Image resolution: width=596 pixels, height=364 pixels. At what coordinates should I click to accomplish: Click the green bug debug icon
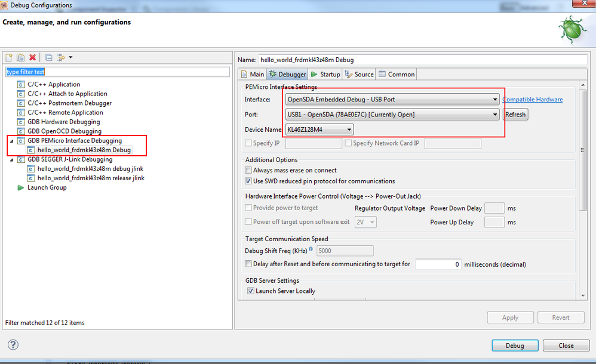[x=573, y=30]
